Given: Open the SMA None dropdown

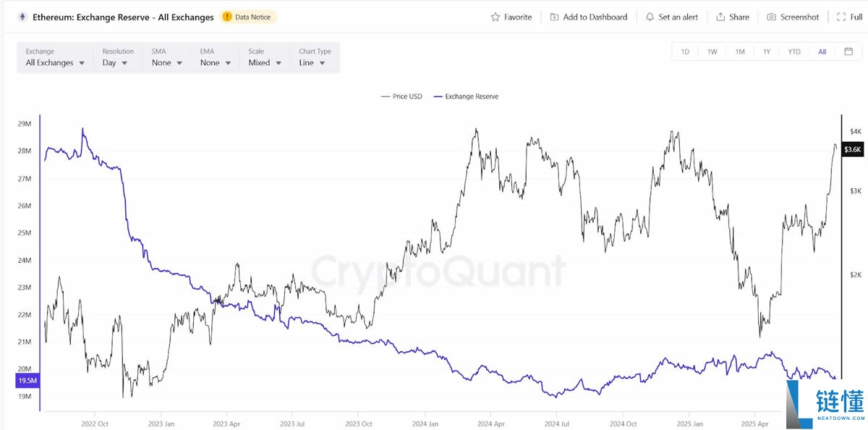Looking at the screenshot, I should point(167,58).
